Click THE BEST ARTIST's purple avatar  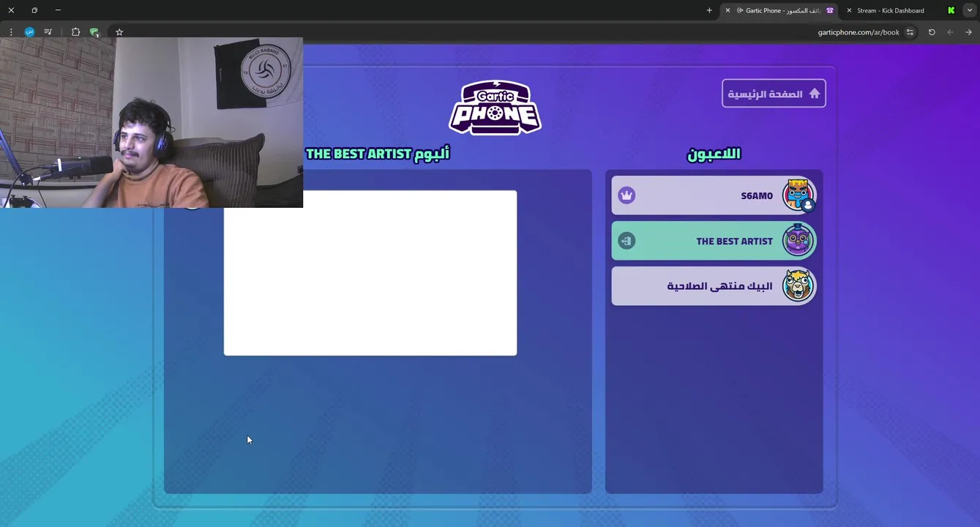click(x=798, y=240)
